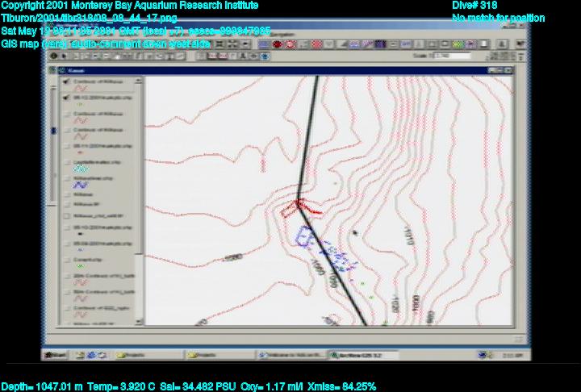
Task: Open the Windows Start menu
Action: click(56, 354)
